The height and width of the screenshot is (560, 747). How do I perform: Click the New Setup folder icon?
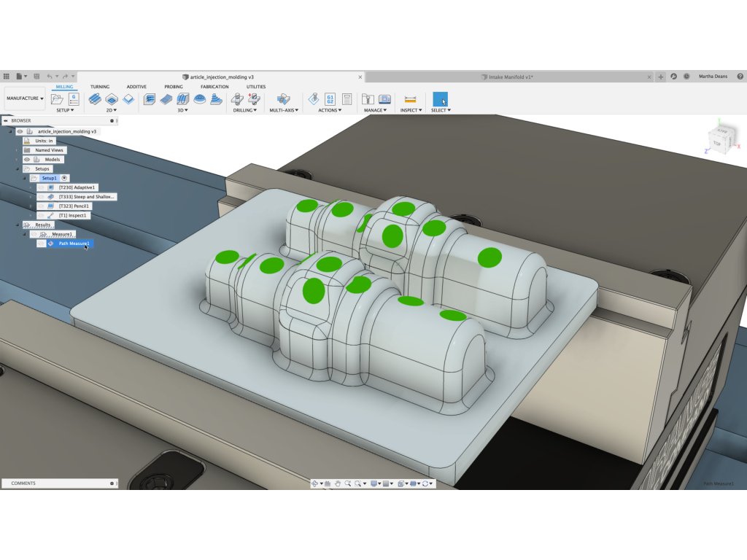[x=57, y=99]
